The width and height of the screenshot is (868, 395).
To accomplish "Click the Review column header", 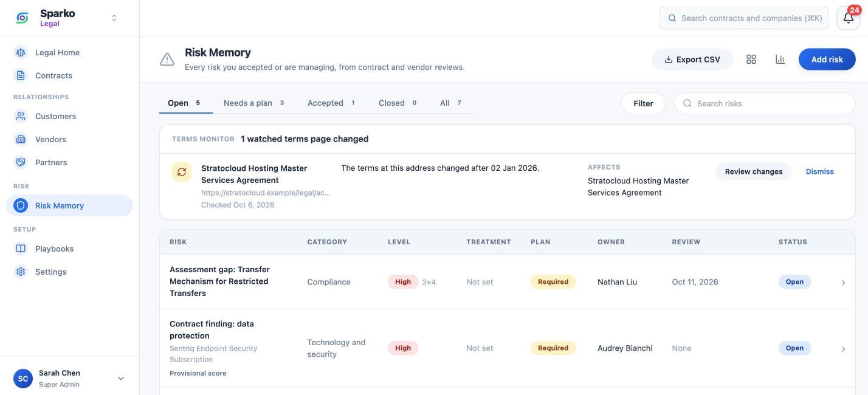I will tap(686, 242).
